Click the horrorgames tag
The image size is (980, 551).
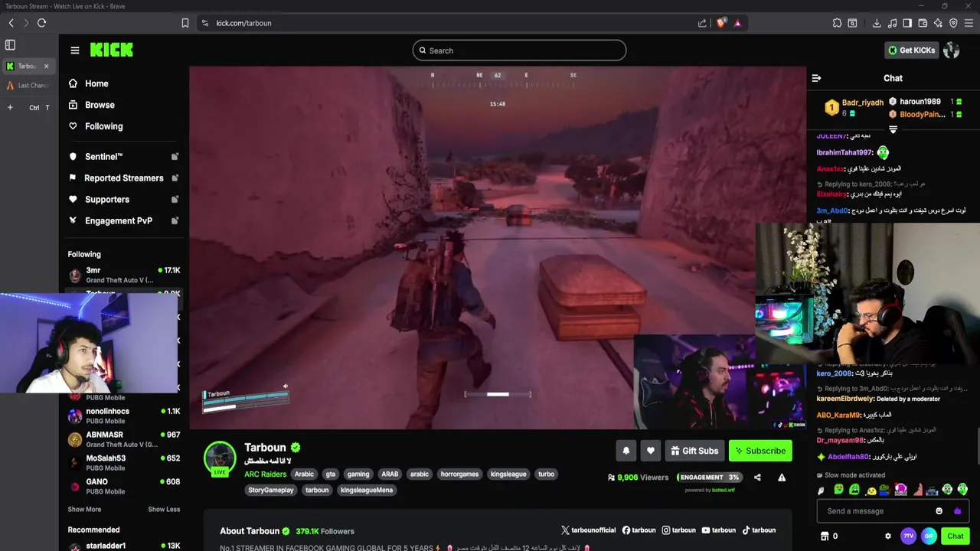(x=459, y=474)
